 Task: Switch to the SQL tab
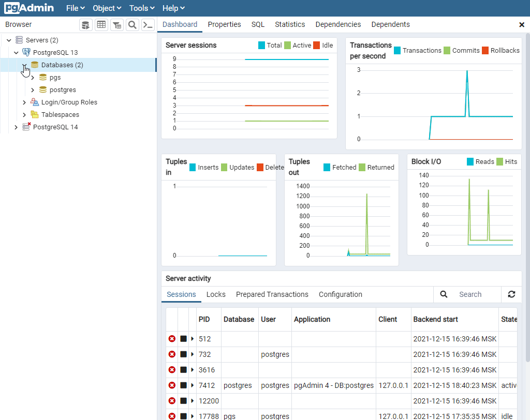(x=258, y=24)
